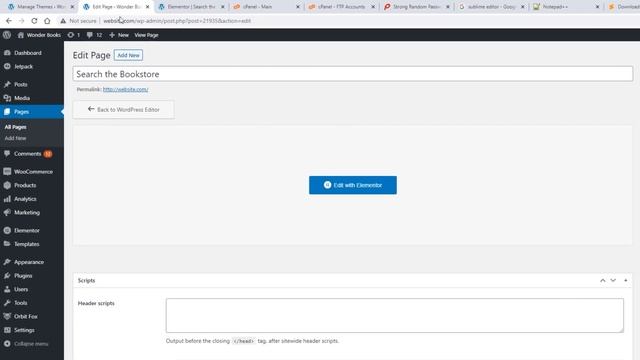Viewport: 640px width, 360px height.
Task: Click the Dashboard sidebar icon
Action: point(7,53)
